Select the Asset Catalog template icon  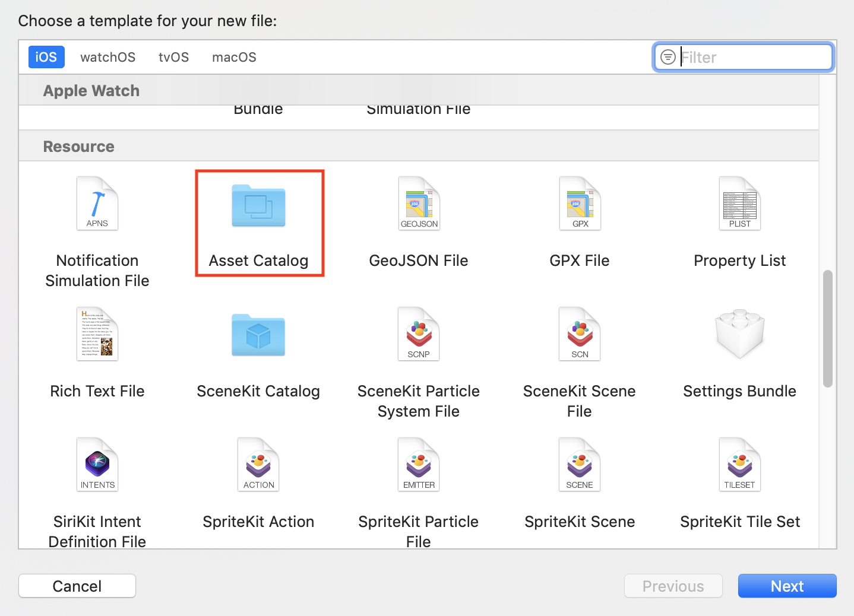(x=258, y=206)
